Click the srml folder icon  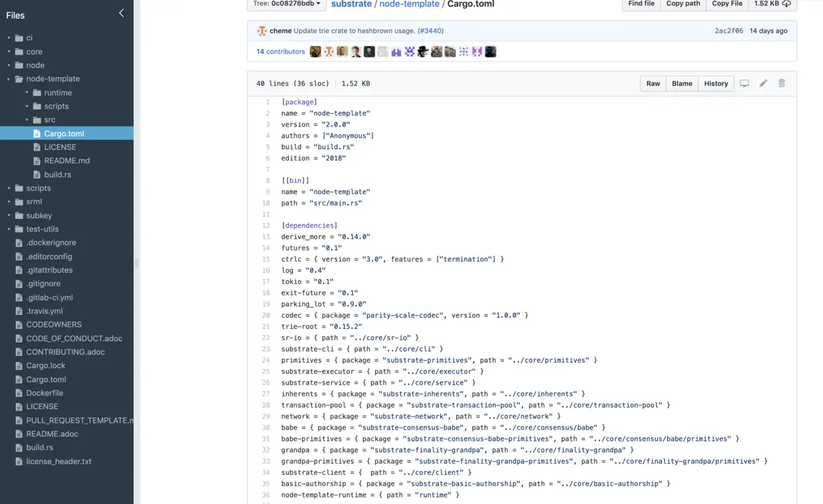[19, 202]
